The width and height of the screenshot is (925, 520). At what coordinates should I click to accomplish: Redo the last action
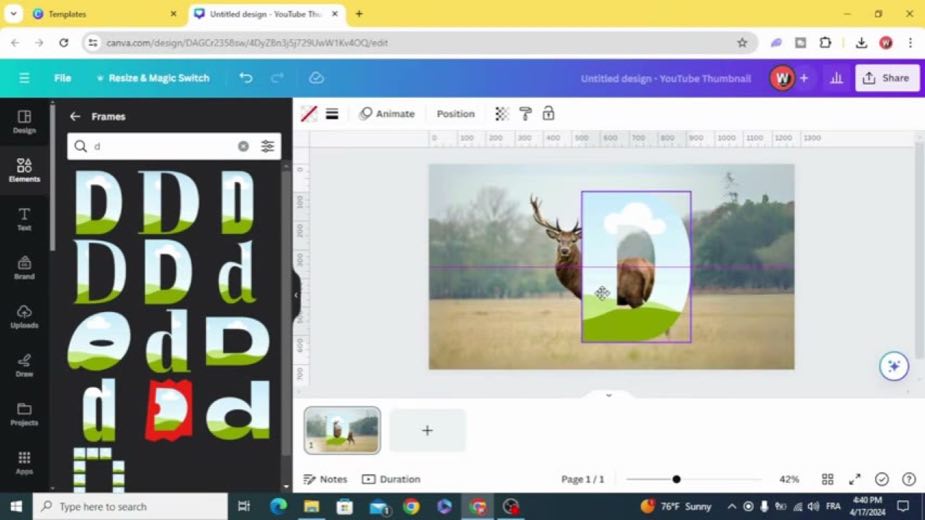tap(277, 78)
